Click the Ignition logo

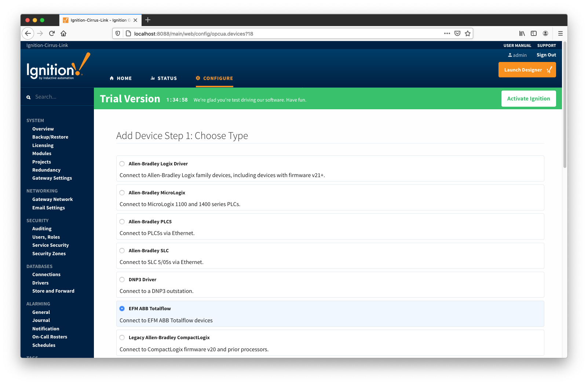pyautogui.click(x=58, y=66)
